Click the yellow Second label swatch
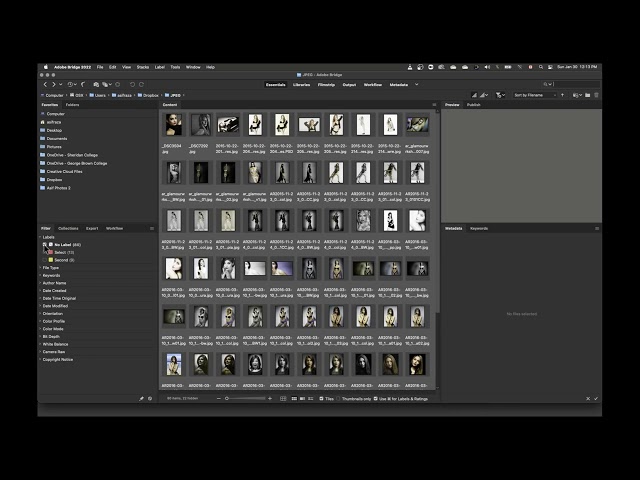640x480 pixels. [x=51, y=260]
